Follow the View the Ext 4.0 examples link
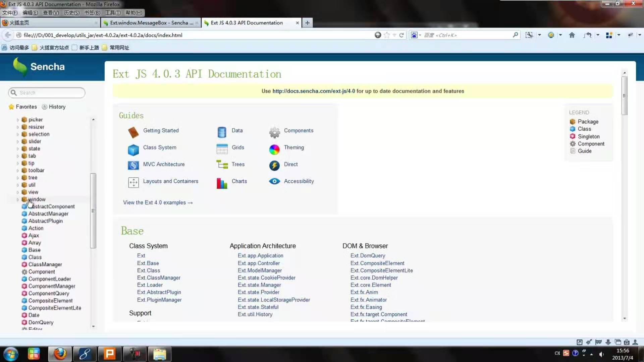 point(158,203)
